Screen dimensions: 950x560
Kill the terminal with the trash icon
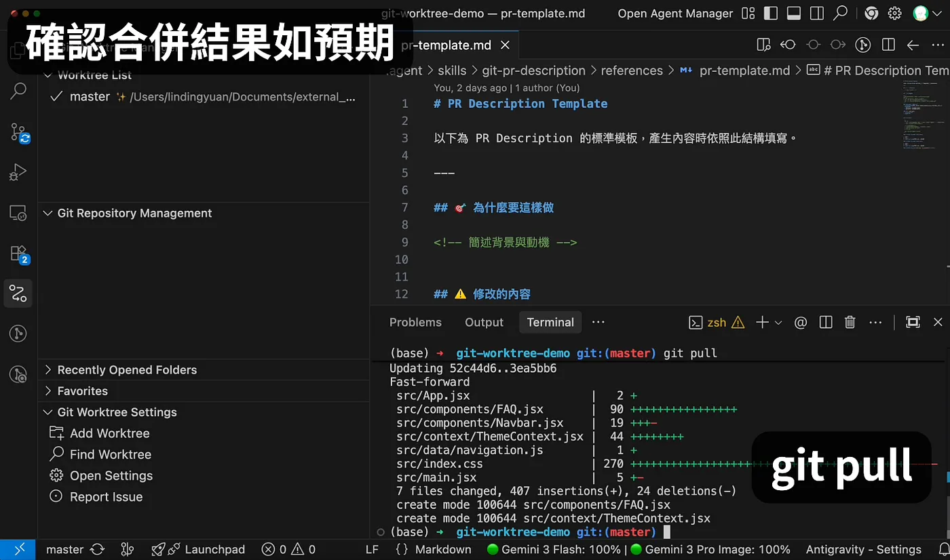click(850, 322)
